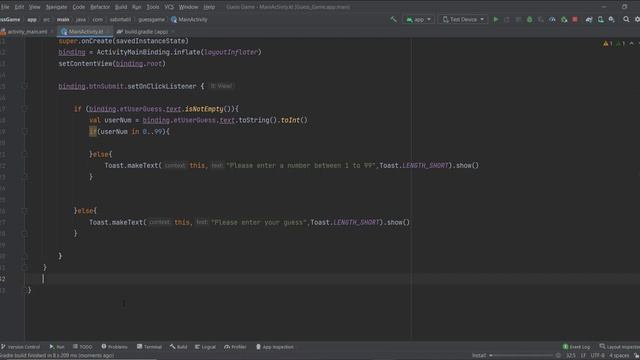Screen dimensions: 640x360
Task: Open the Refactor menu
Action: [x=100, y=7]
